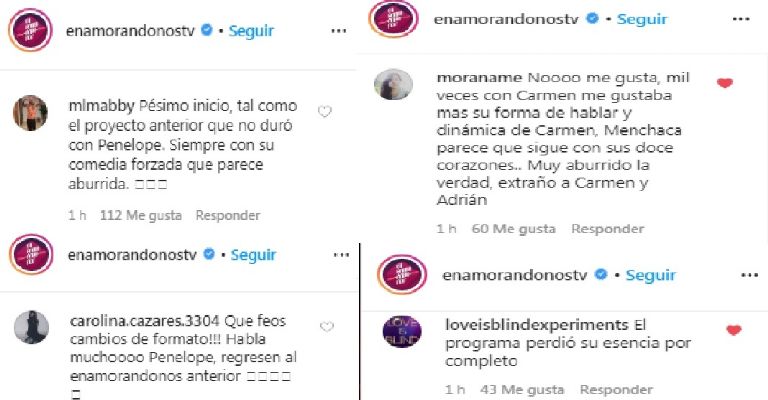Screen dimensions: 768x400
Task: Open the enamorandonostv logo above mlmabby's comment
Action: (30, 30)
